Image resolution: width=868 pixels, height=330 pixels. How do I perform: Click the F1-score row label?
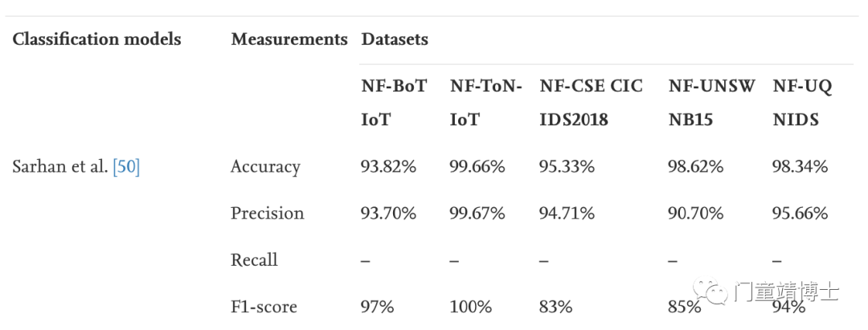pyautogui.click(x=264, y=307)
